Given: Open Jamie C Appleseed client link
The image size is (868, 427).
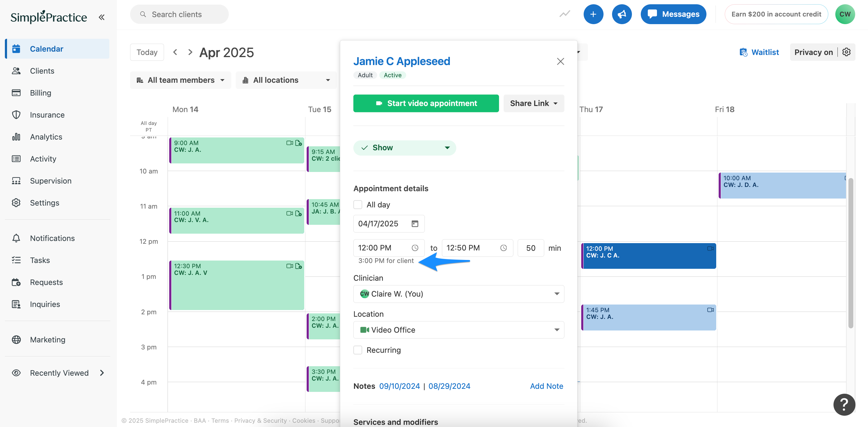Looking at the screenshot, I should tap(401, 61).
